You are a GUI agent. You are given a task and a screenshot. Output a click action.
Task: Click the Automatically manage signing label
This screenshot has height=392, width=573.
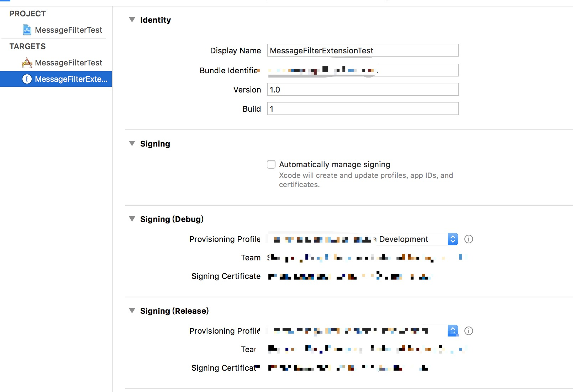[x=335, y=164]
